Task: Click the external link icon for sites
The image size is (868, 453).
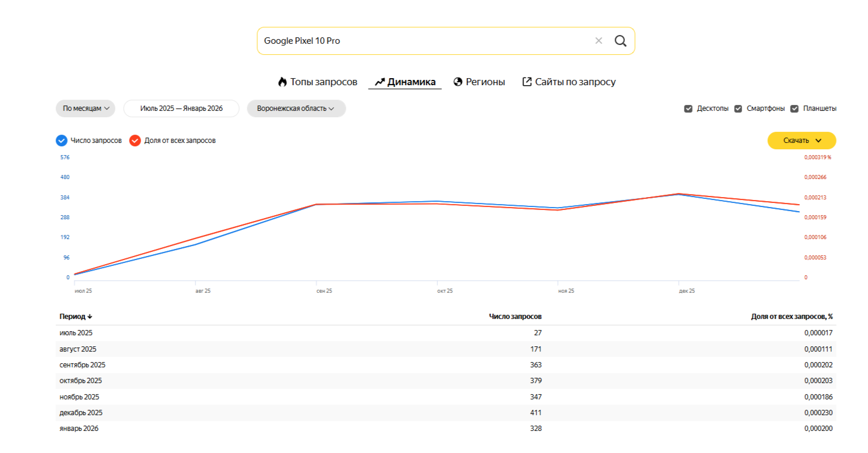Action: pyautogui.click(x=527, y=82)
